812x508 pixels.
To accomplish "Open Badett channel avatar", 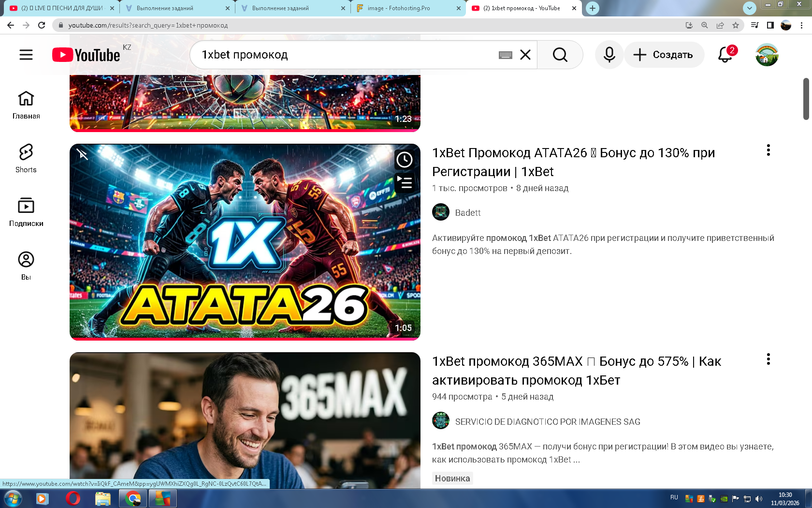I will (441, 212).
